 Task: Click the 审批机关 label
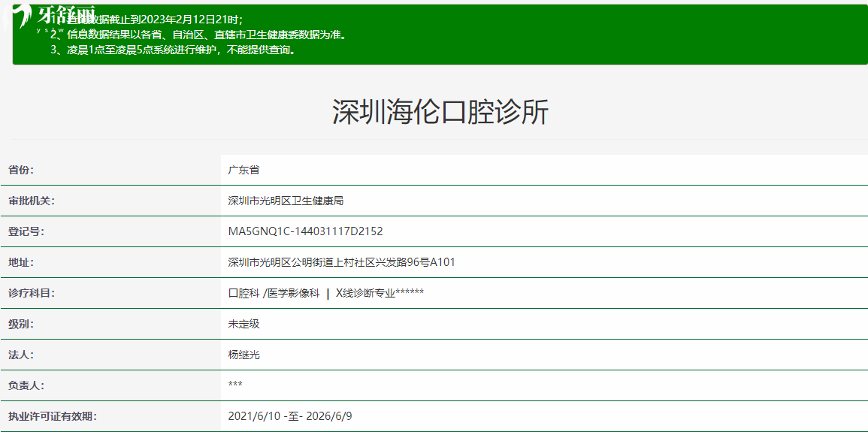point(32,201)
